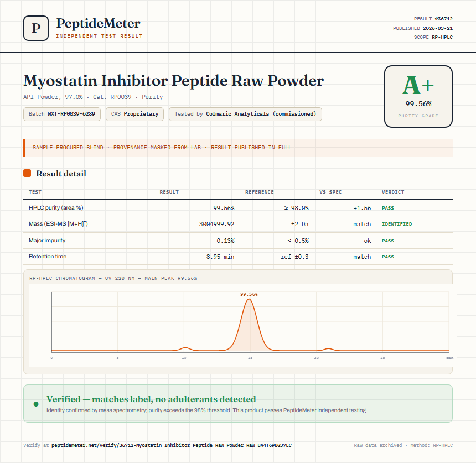Click the PASS verdict in Retention time row
This screenshot has height=463, width=476.
pos(387,257)
